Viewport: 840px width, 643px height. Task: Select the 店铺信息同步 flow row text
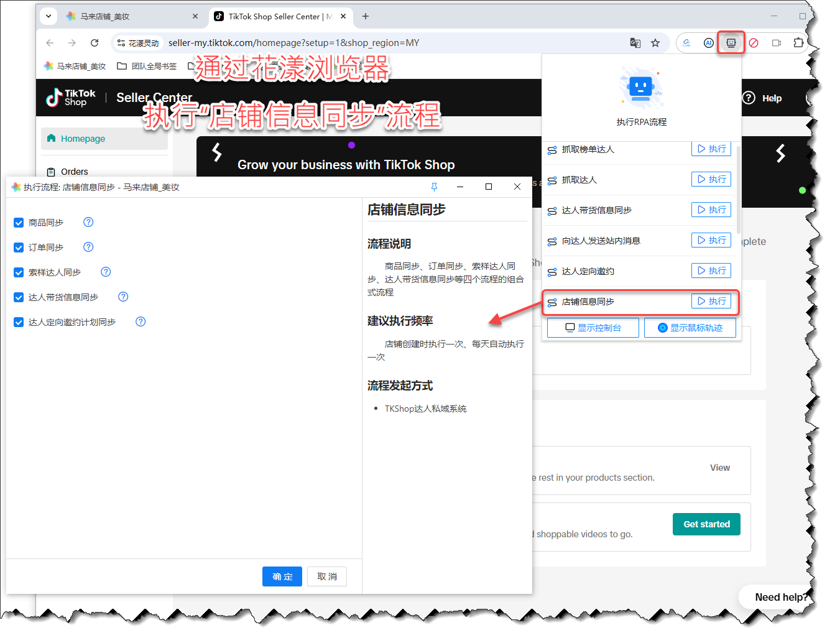(x=588, y=302)
